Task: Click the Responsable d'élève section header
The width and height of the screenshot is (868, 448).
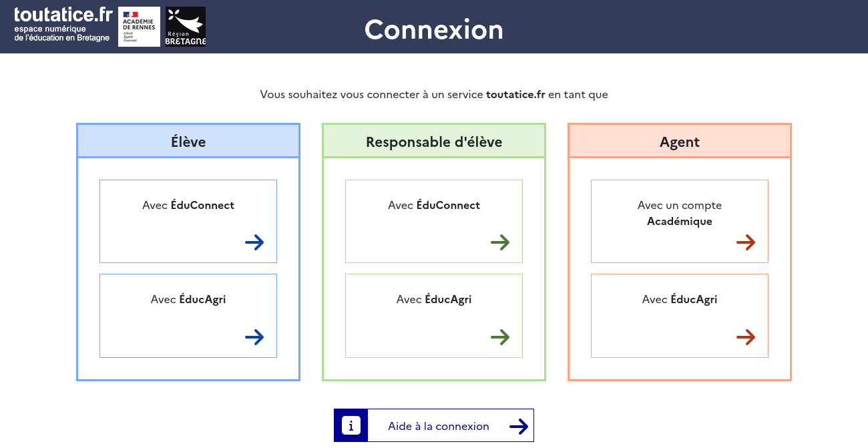Action: point(434,142)
